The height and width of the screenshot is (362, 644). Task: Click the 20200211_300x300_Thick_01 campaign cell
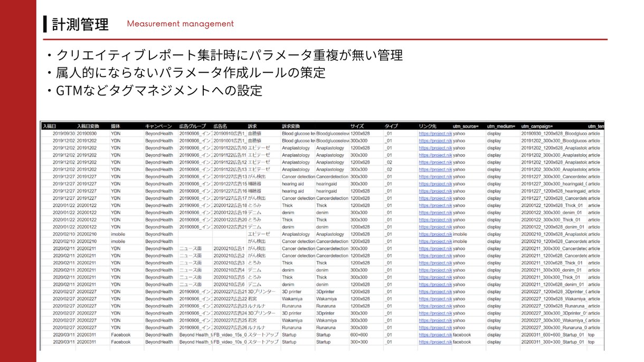coord(551,277)
